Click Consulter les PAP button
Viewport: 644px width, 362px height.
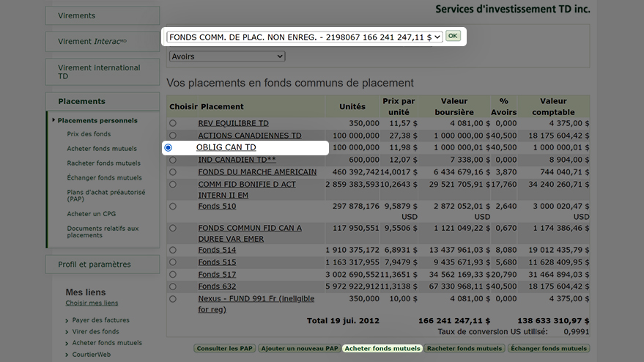(225, 348)
